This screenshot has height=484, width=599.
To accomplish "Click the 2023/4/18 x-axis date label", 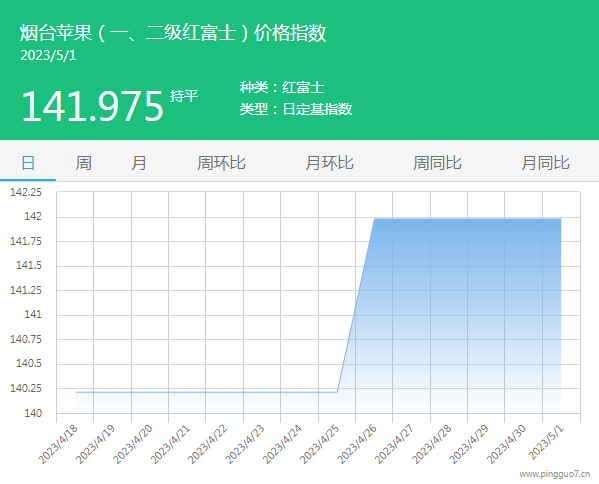I will (x=58, y=444).
